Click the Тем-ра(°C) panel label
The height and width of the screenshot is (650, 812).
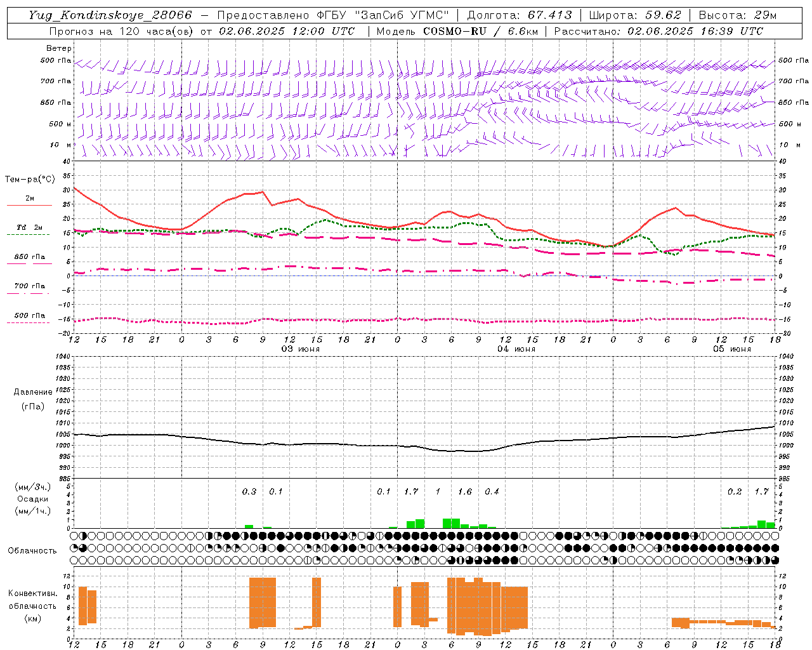[x=30, y=180]
